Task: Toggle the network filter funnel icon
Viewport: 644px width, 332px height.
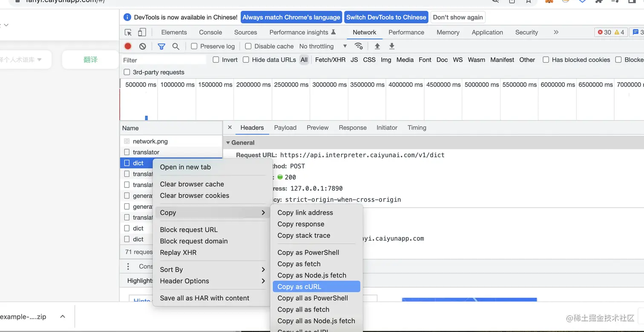Action: [x=161, y=46]
